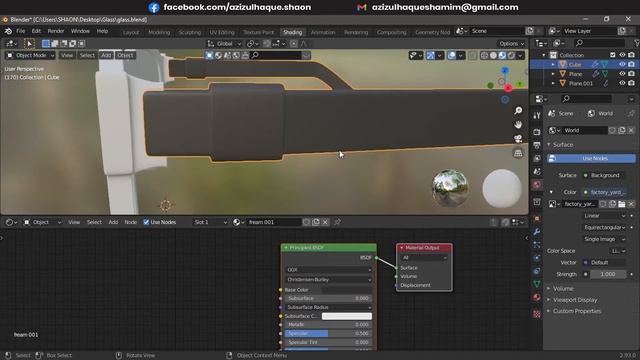Switch to the Layout workspace tab
This screenshot has width=640, height=360.
[x=131, y=32]
